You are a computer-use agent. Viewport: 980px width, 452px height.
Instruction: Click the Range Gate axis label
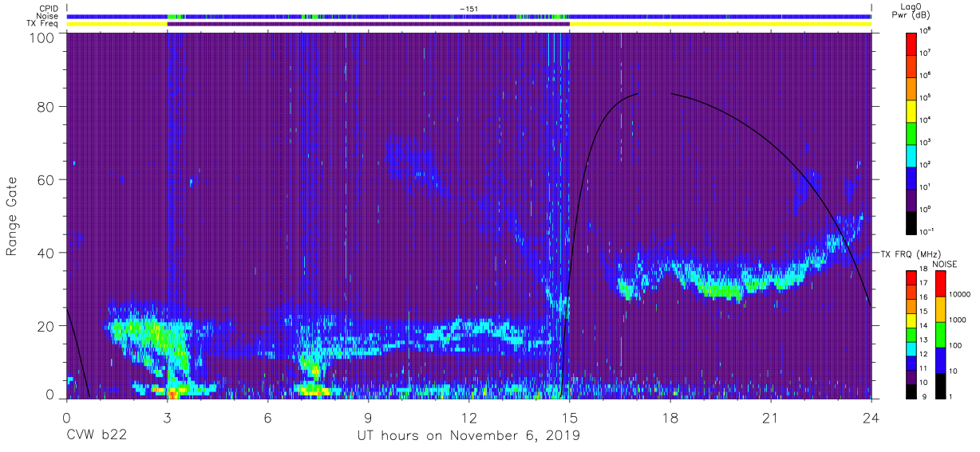pos(12,215)
